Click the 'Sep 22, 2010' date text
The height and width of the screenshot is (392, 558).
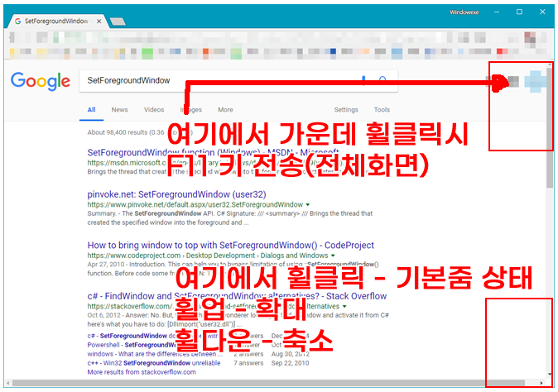(290, 363)
